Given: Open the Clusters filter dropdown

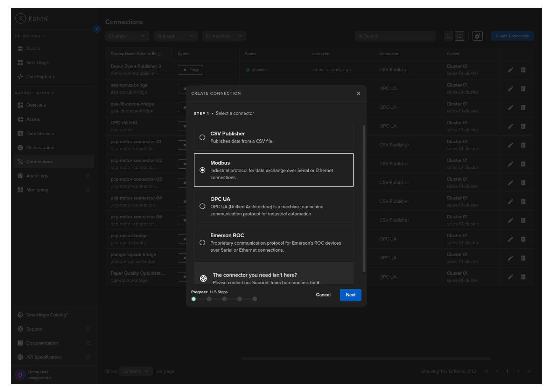Looking at the screenshot, I should pyautogui.click(x=127, y=36).
